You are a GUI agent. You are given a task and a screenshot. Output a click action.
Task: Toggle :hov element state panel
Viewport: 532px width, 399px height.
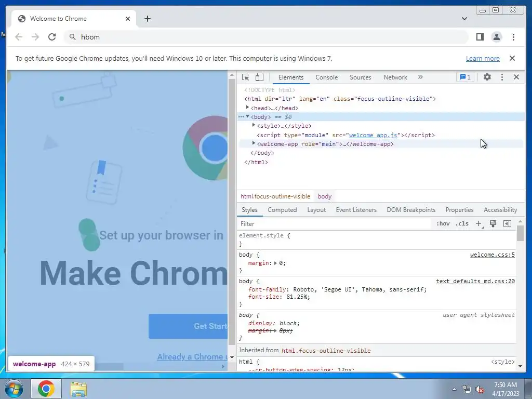click(443, 223)
